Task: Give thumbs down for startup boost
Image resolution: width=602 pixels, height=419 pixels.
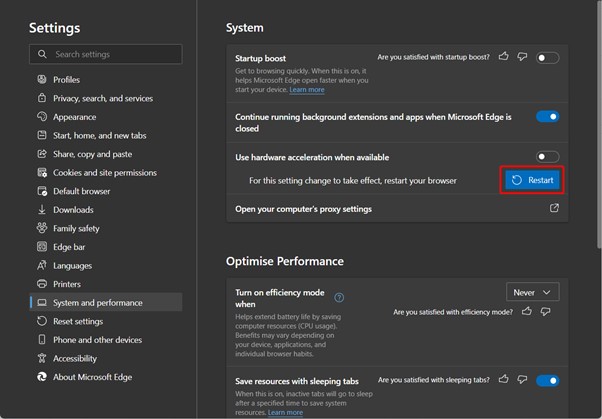Action: pos(522,57)
